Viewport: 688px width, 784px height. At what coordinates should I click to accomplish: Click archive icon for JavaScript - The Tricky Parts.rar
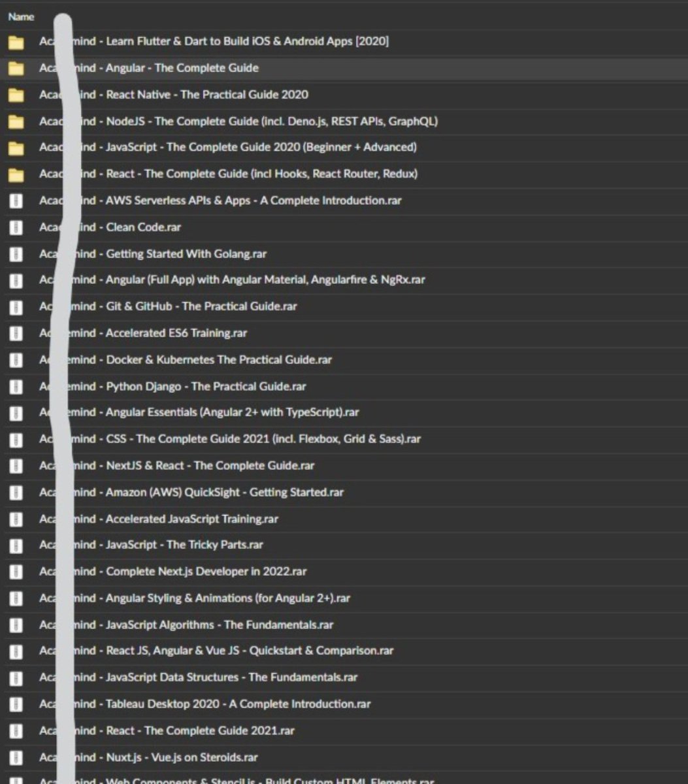pos(16,546)
